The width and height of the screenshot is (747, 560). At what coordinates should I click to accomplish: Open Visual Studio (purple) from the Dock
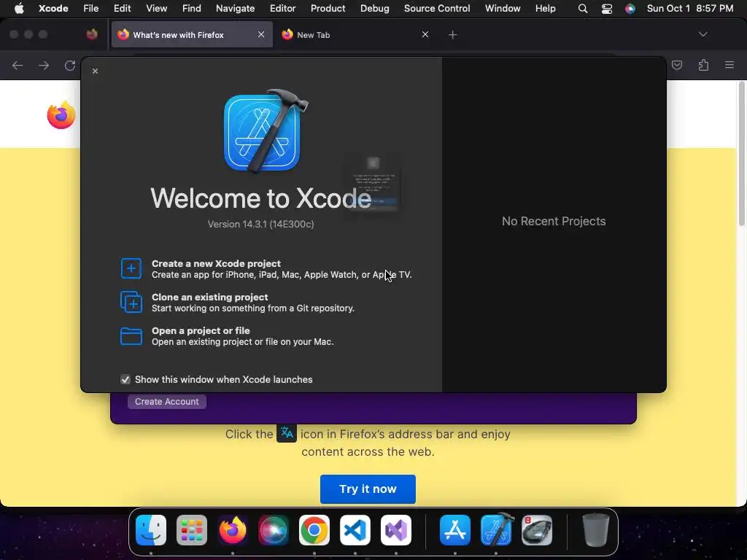click(x=396, y=530)
